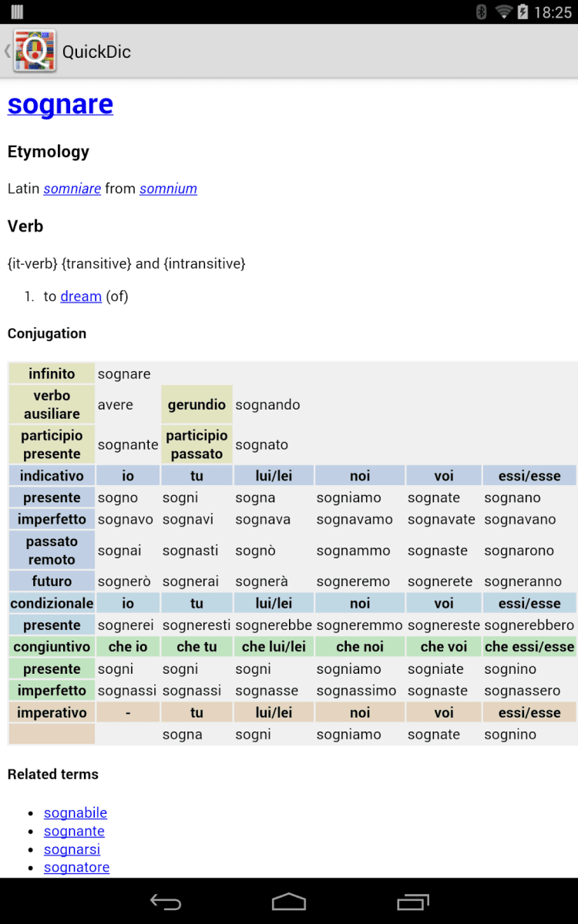Tap the clock showing 18:25
578x924 pixels.
553,12
